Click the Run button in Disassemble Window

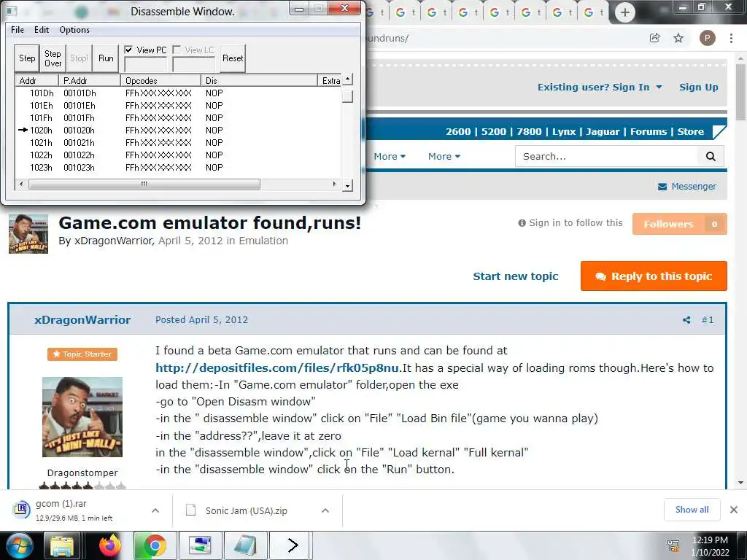(106, 58)
